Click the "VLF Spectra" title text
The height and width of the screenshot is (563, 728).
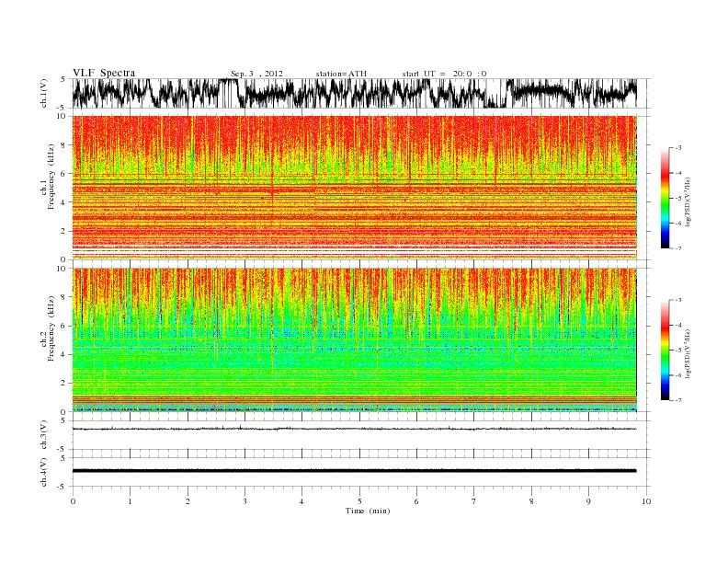tap(104, 73)
